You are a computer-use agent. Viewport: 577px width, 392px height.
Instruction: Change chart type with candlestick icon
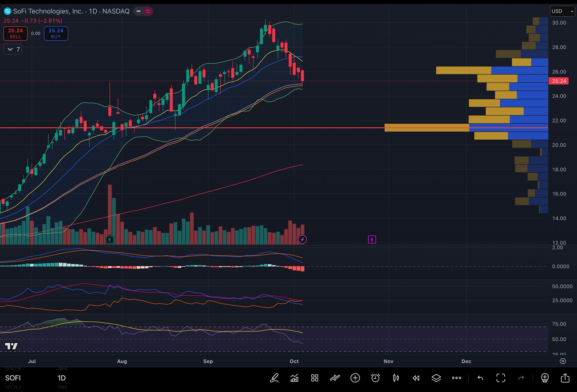point(396,378)
